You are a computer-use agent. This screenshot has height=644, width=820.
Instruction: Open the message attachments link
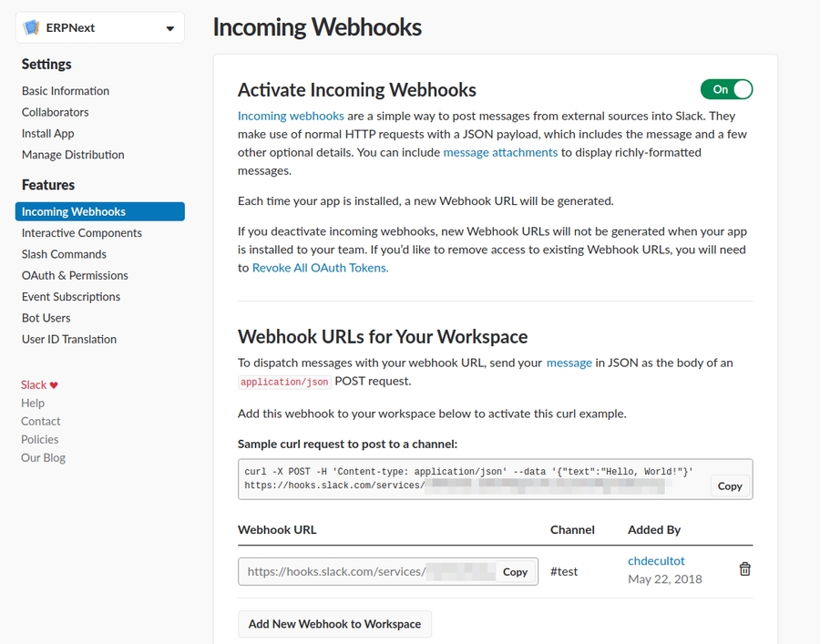coord(500,152)
